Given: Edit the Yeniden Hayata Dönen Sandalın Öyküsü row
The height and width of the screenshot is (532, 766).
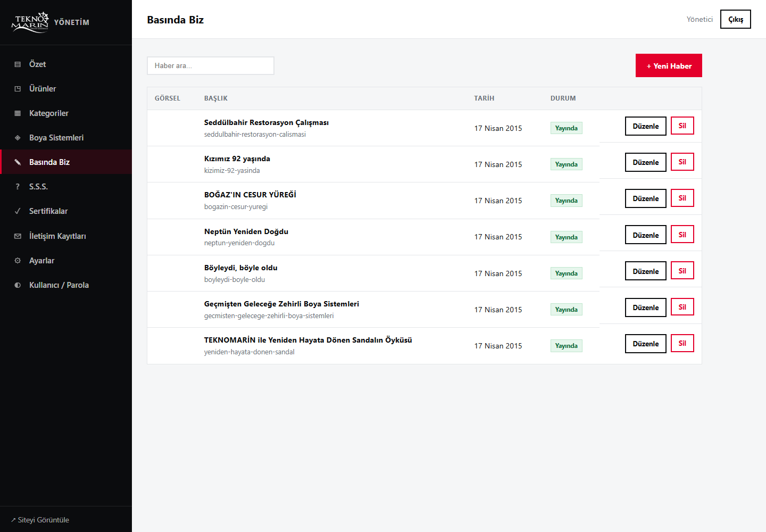Looking at the screenshot, I should coord(646,344).
